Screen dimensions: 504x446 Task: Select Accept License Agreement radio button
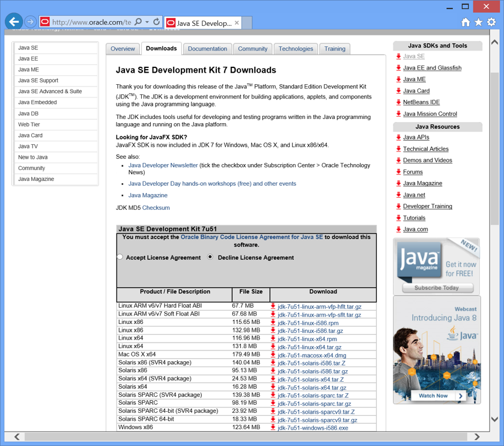click(x=120, y=257)
